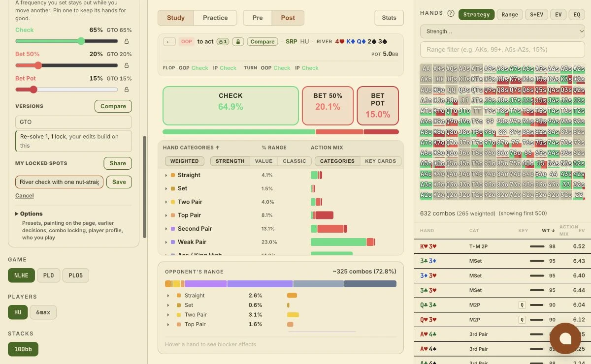Expand the Options disclosure section
The width and height of the screenshot is (591, 364).
click(29, 213)
